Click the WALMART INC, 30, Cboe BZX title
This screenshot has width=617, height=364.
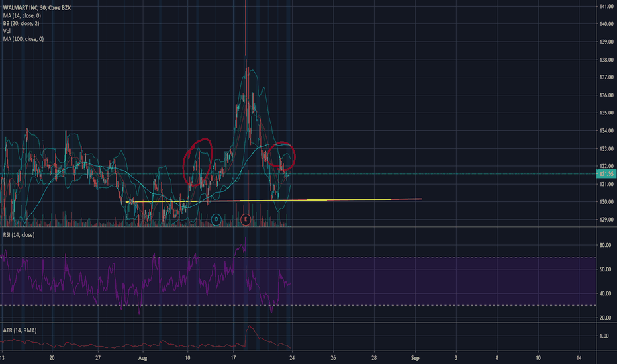coord(37,7)
